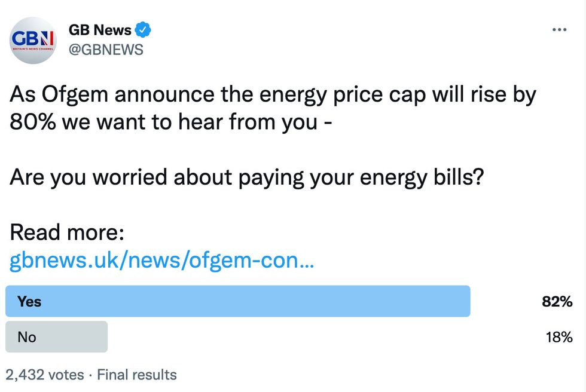586x392 pixels.
Task: Click the No option text label
Action: point(26,337)
